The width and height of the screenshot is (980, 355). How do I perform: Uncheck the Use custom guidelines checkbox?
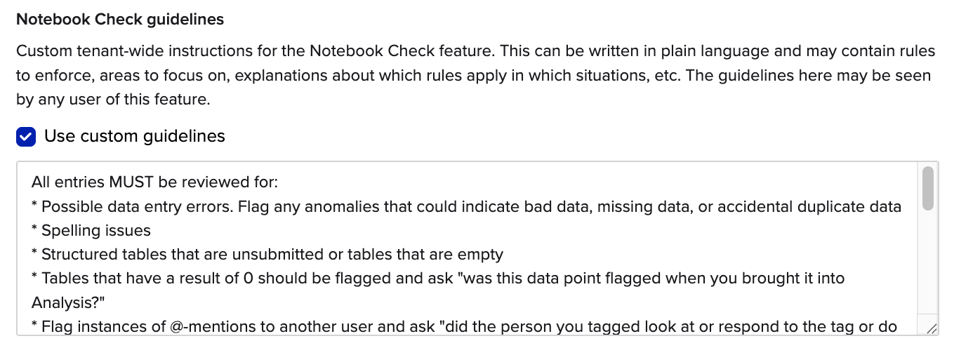pos(26,136)
